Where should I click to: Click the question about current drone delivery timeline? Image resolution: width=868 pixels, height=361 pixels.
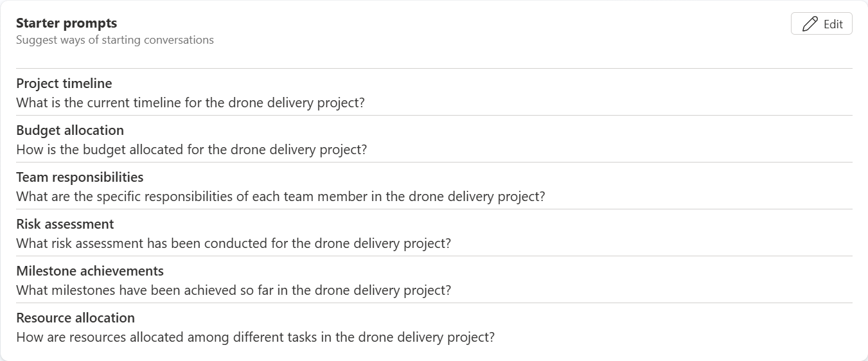pyautogui.click(x=190, y=103)
